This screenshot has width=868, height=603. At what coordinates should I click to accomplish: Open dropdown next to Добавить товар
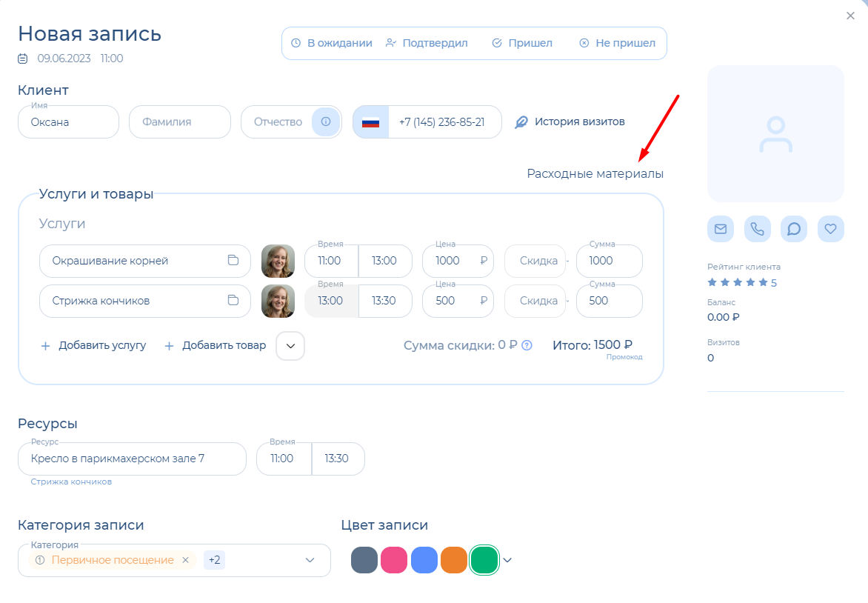(290, 345)
